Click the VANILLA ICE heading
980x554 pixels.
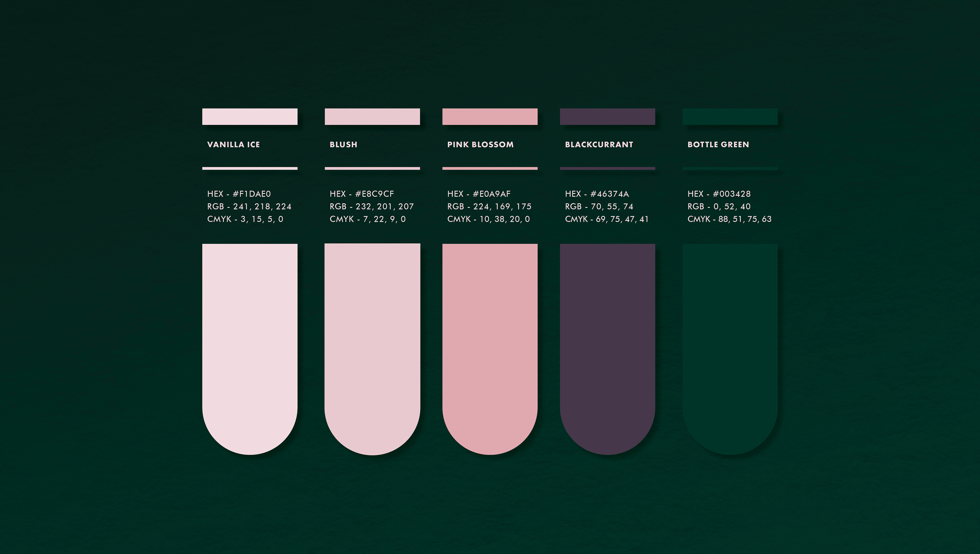(233, 145)
